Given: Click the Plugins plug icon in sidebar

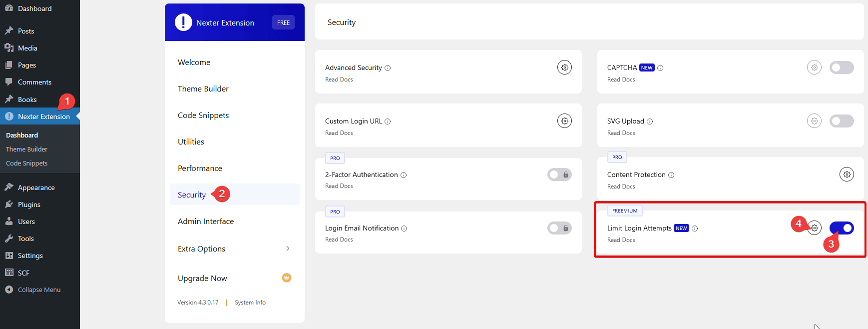Looking at the screenshot, I should (x=9, y=204).
